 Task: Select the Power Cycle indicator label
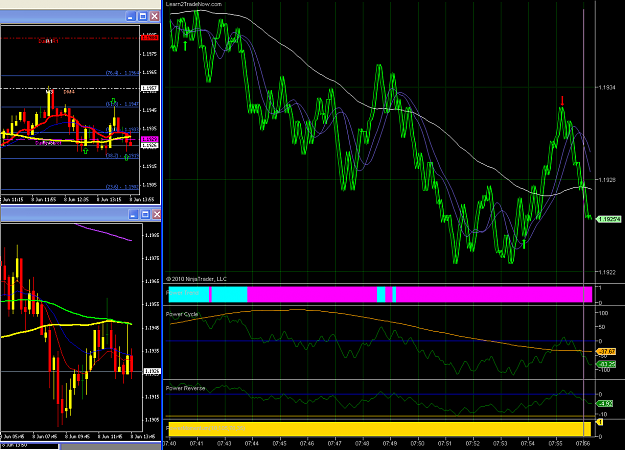tap(182, 314)
